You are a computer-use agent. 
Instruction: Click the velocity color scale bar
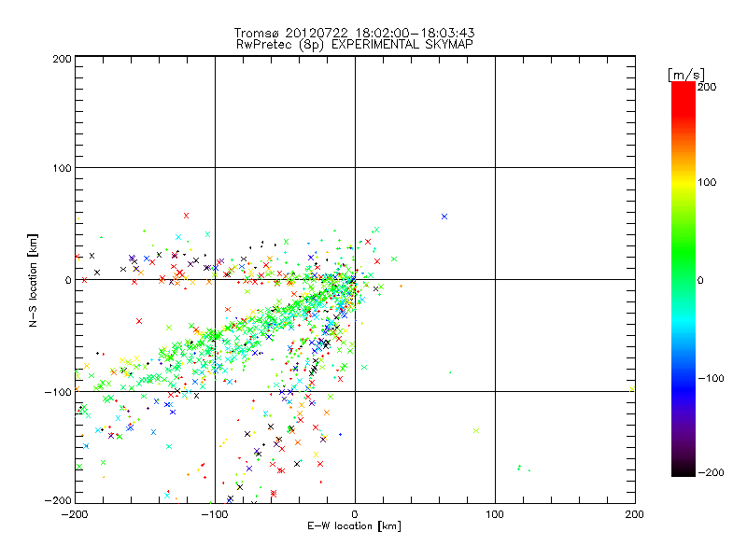(684, 278)
